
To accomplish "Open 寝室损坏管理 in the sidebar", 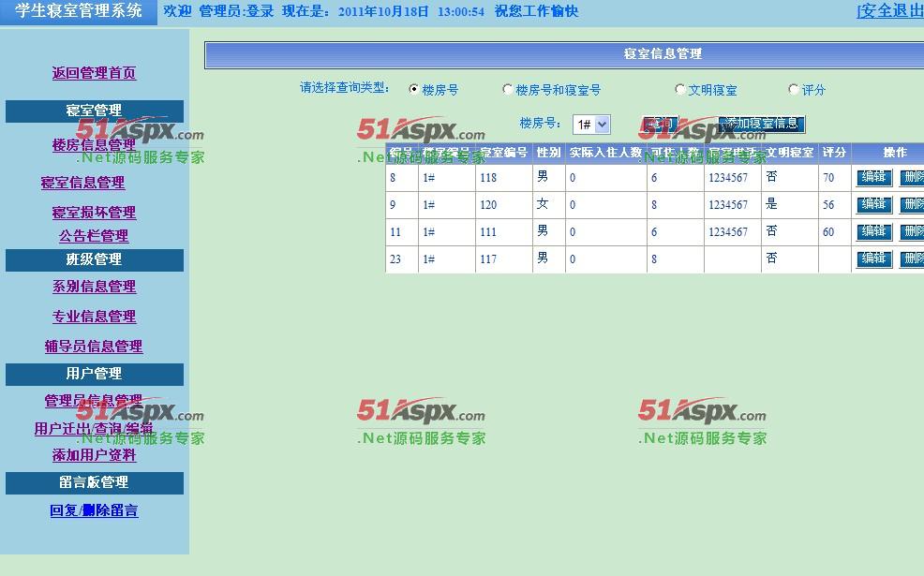I will click(94, 213).
